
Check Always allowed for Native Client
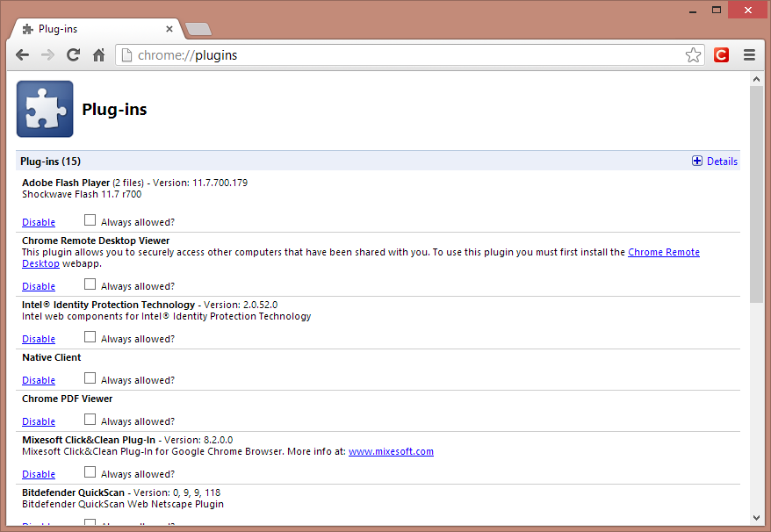coord(90,377)
